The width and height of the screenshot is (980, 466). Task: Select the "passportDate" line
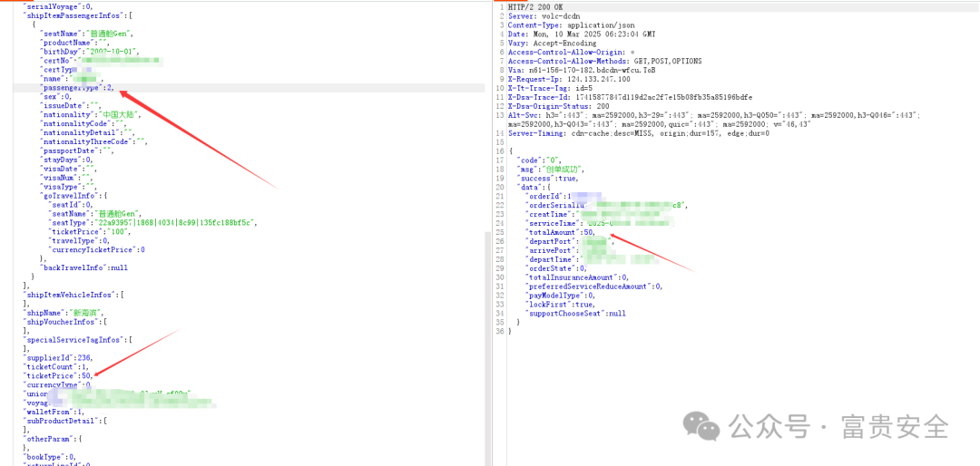[x=75, y=151]
